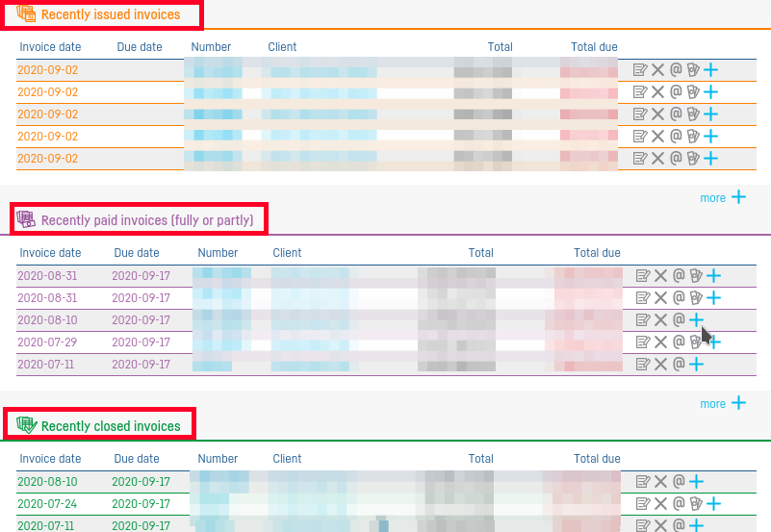Add payment to last recently issued invoice
The width and height of the screenshot is (771, 532).
click(x=693, y=158)
